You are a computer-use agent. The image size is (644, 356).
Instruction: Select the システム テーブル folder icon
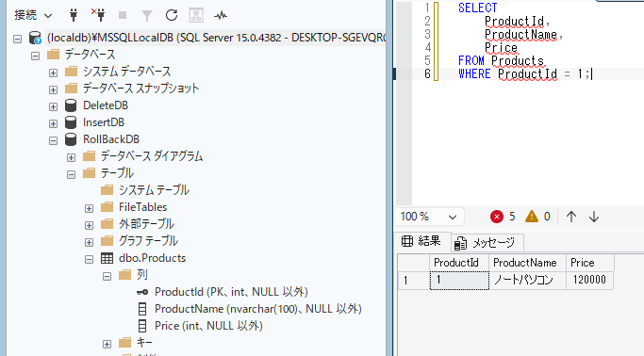(107, 190)
